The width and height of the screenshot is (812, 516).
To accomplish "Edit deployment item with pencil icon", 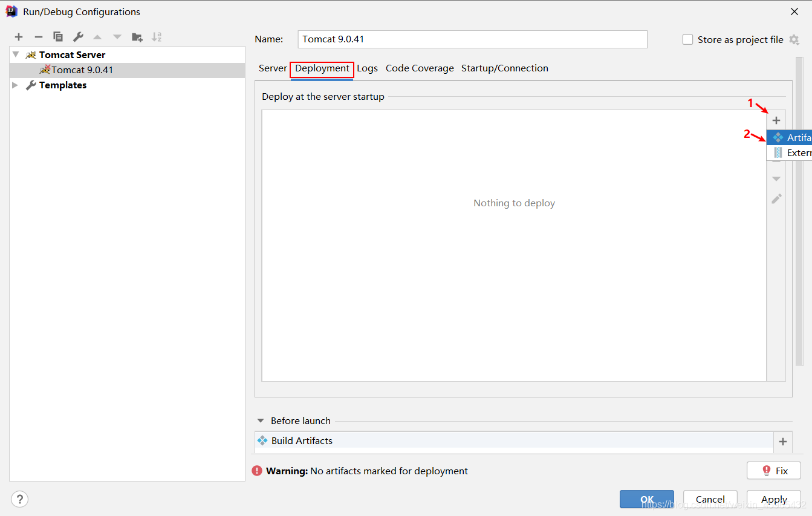I will [x=776, y=198].
